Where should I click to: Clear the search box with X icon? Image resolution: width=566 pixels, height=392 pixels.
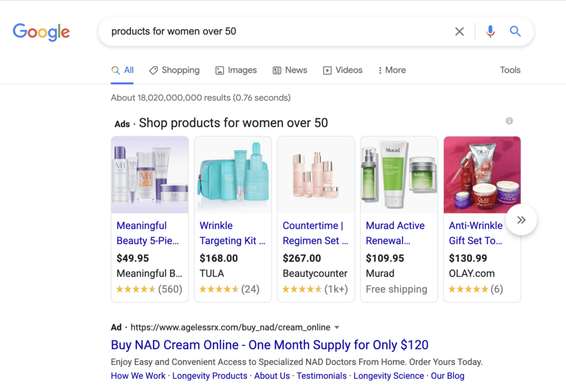click(459, 31)
